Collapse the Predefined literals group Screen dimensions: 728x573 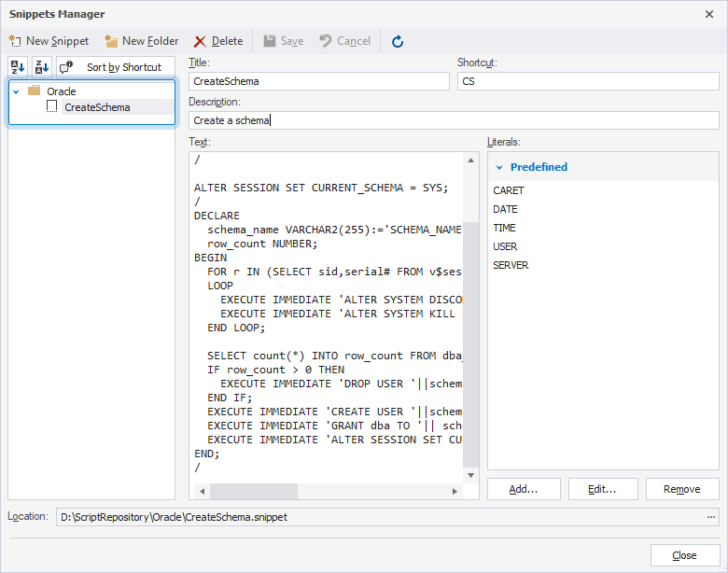coord(499,167)
